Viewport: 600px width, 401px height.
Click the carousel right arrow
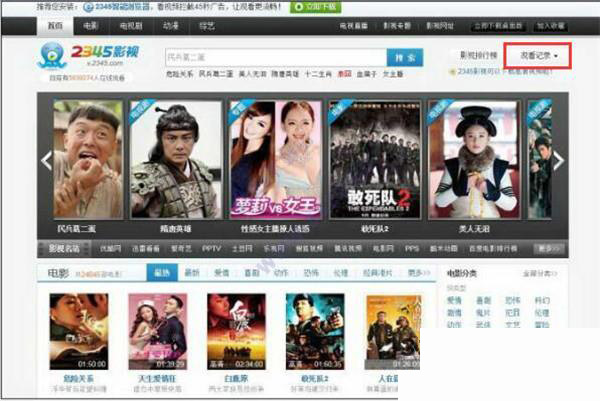point(558,161)
